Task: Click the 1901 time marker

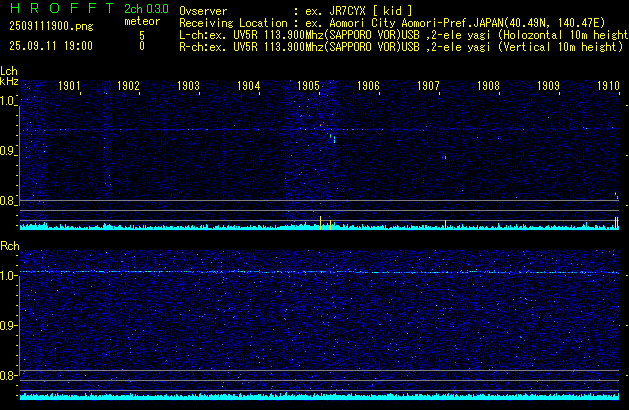Action: click(69, 86)
